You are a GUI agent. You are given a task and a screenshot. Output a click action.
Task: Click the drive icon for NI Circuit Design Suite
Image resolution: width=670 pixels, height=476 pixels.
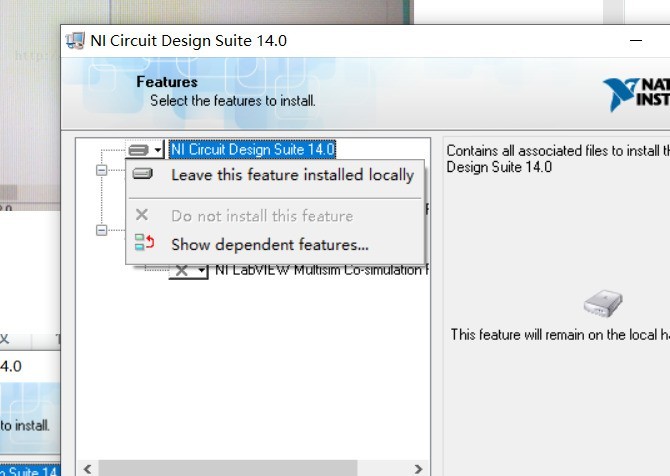(x=138, y=150)
